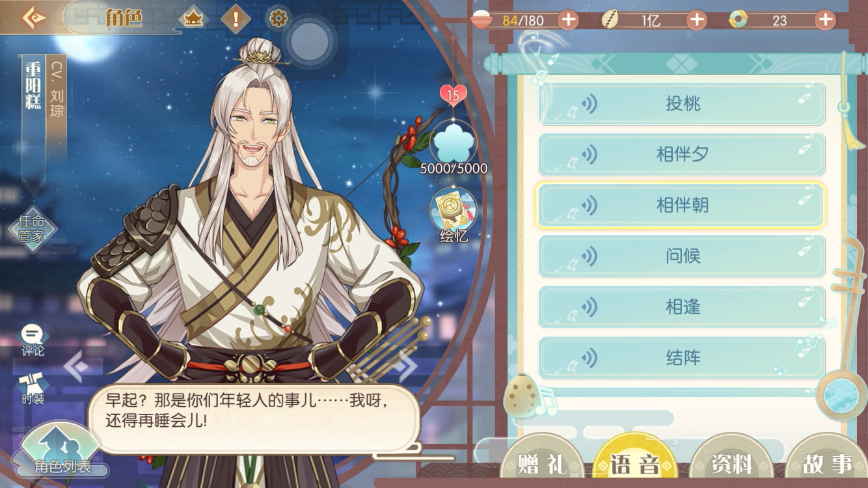Play the 投桃 voice line
This screenshot has width=868, height=488.
pos(682,103)
